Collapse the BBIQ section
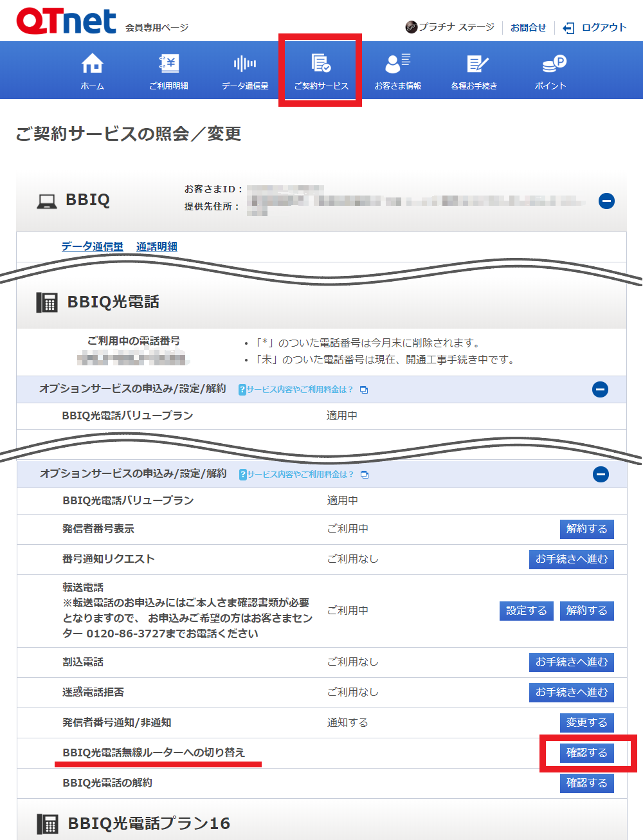This screenshot has height=840, width=643. point(606,201)
